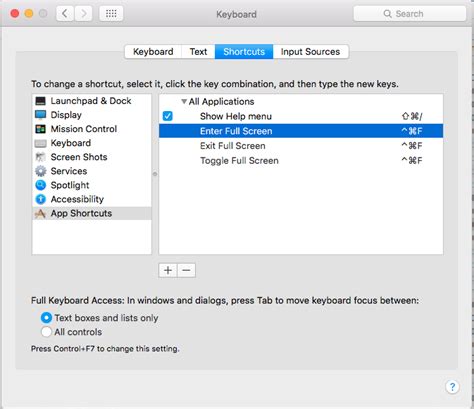Image resolution: width=474 pixels, height=409 pixels.
Task: Select the Launchpad & Dock icon
Action: (40, 101)
